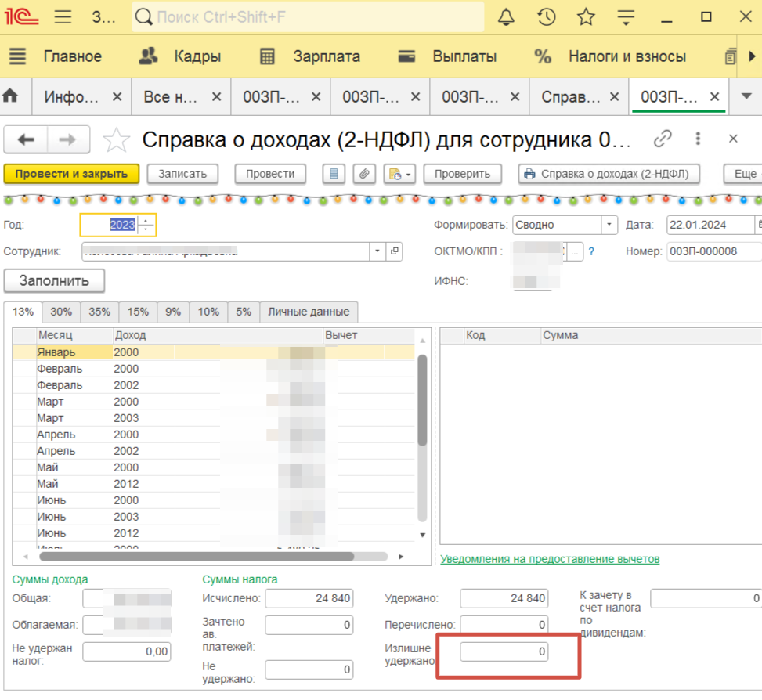Open the Главное section
Screen dimensions: 762x700
(73, 56)
